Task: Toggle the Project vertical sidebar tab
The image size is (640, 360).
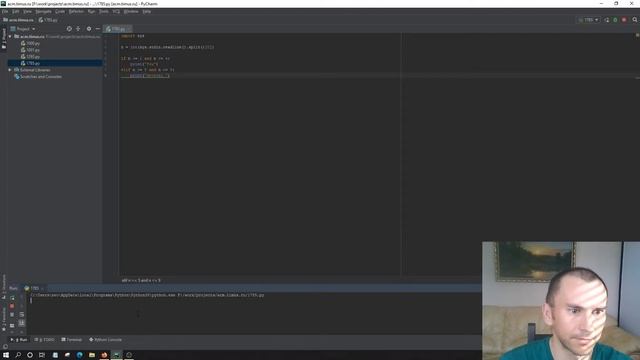Action: (x=4, y=38)
